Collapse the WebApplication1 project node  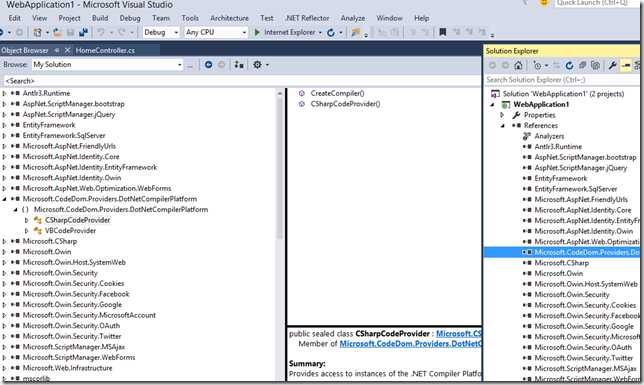(492, 104)
